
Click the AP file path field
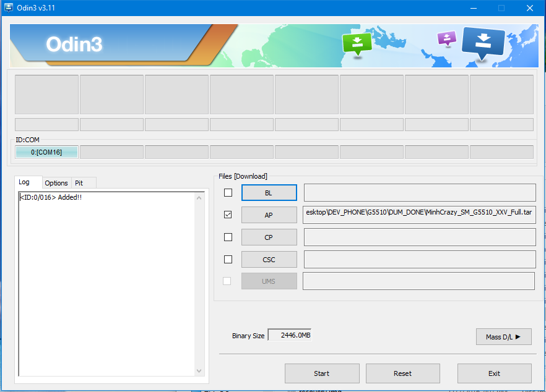419,215
